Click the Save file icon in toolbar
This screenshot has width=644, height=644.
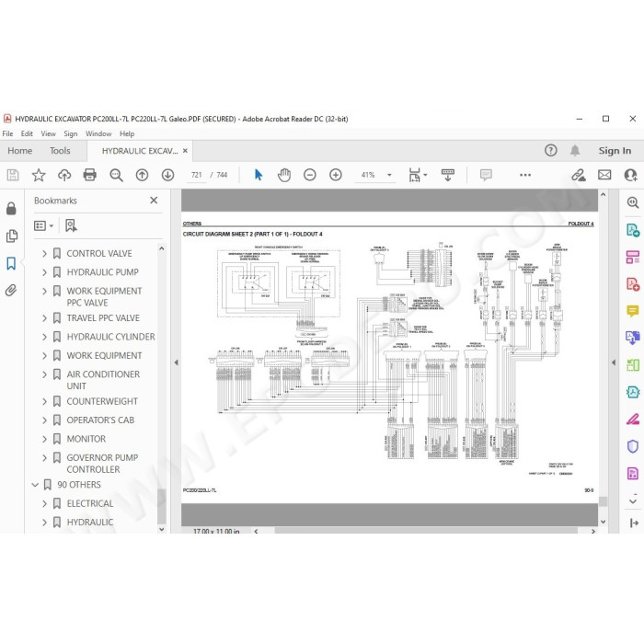pyautogui.click(x=13, y=175)
